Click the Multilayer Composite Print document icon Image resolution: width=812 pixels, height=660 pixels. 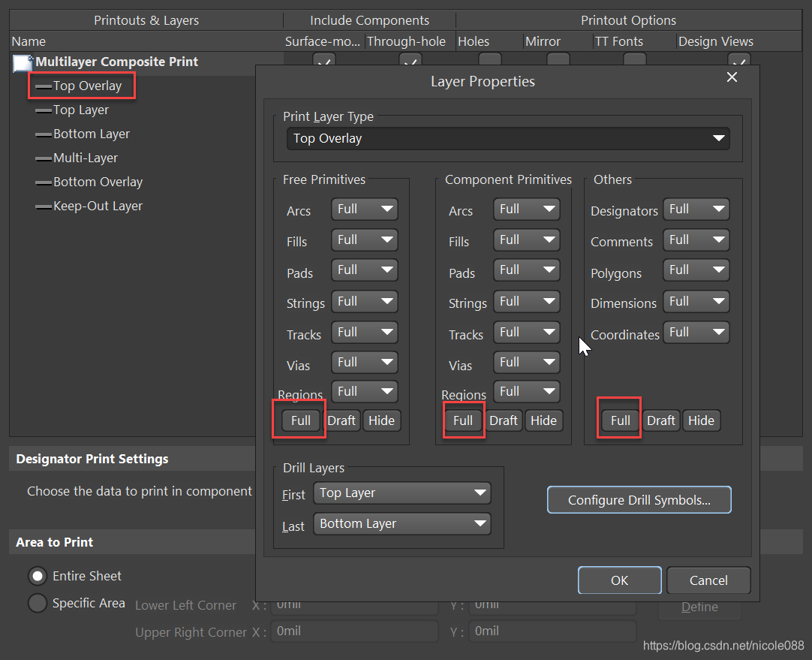tap(23, 63)
